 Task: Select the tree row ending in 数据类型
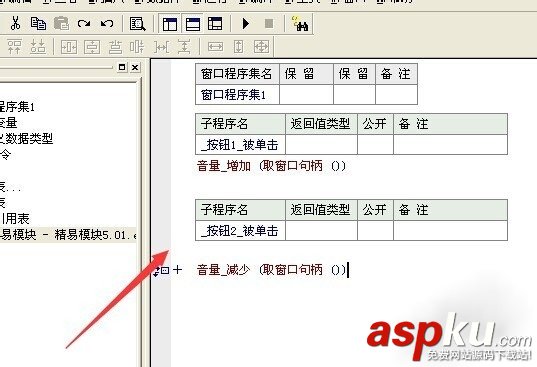coord(26,138)
